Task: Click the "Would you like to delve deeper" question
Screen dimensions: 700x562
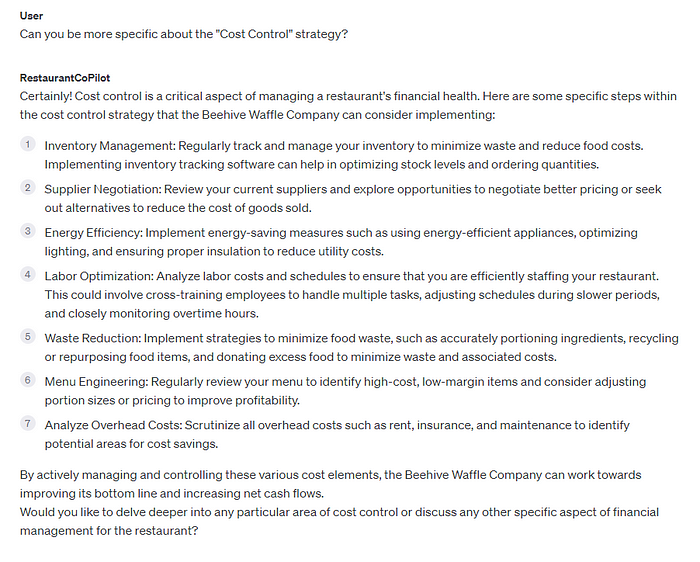Action: tap(339, 521)
